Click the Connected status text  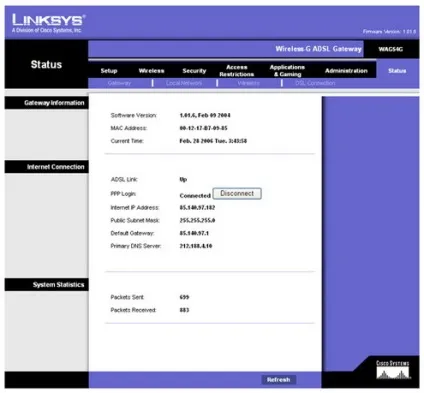pos(195,196)
